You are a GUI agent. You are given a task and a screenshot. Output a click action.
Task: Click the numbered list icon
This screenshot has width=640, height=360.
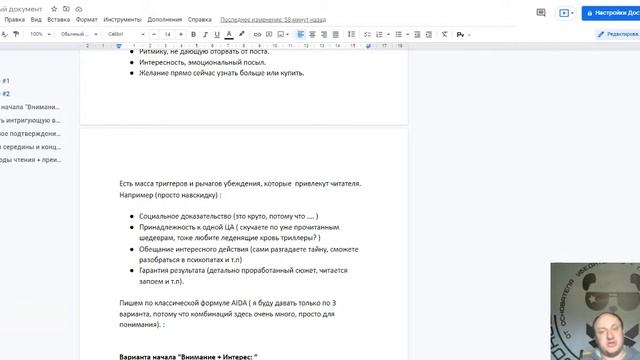[x=379, y=34]
